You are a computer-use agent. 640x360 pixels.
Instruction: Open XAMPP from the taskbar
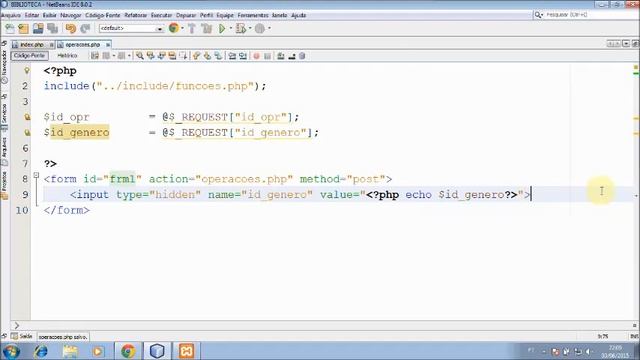point(186,351)
